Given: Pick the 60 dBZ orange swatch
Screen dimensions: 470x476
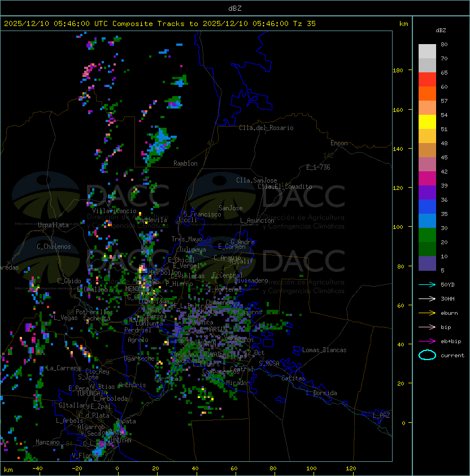Looking at the screenshot, I should point(427,94).
